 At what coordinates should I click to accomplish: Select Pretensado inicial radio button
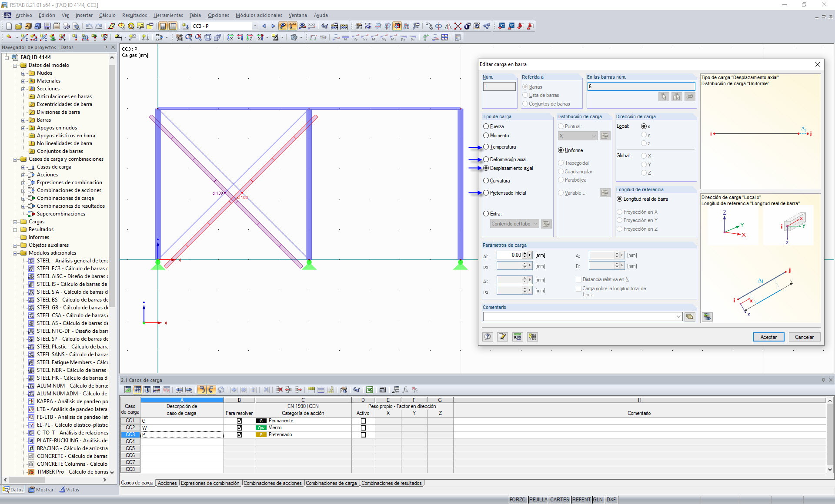point(486,193)
